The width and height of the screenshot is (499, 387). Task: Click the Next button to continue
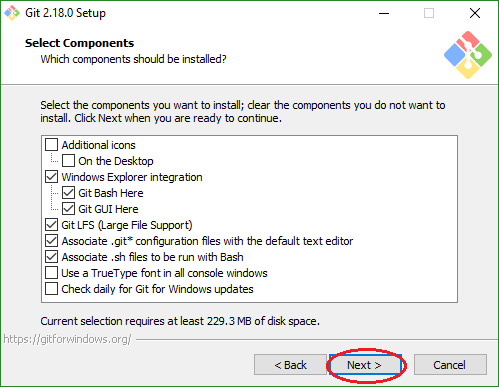365,365
